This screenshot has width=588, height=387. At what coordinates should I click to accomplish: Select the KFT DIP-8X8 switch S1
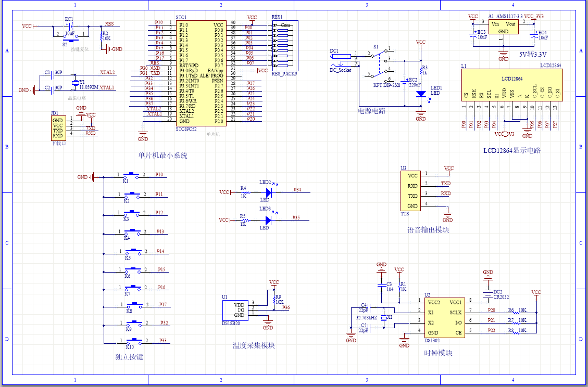[379, 62]
